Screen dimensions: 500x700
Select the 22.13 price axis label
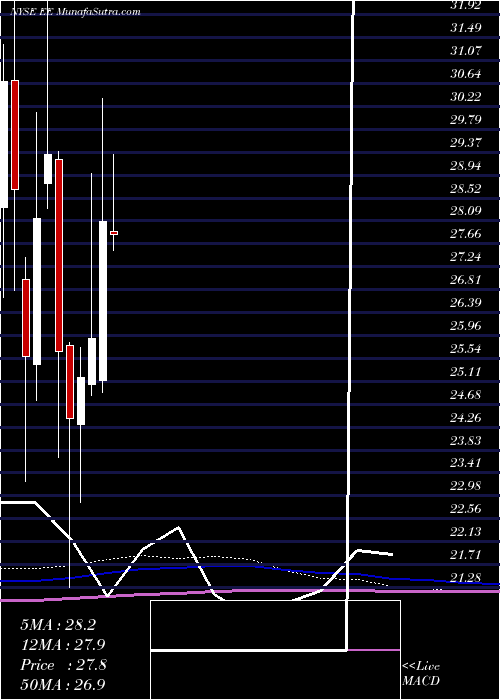467,532
